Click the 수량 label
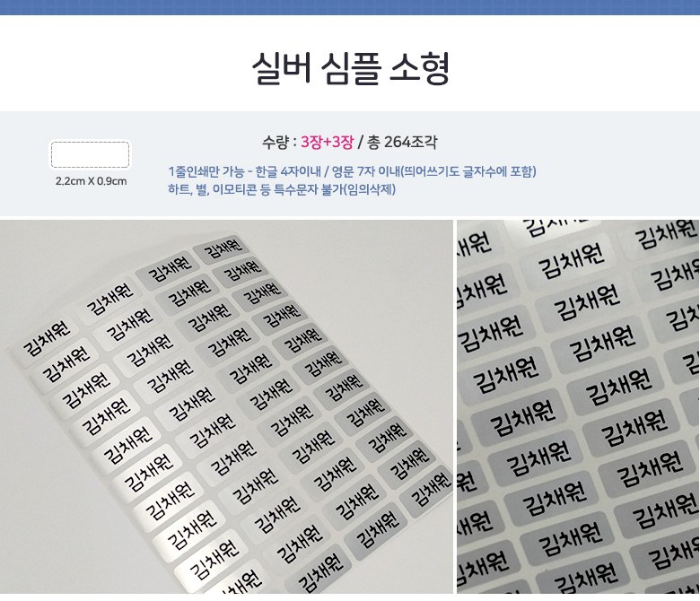The width and height of the screenshot is (700, 601). click(x=275, y=142)
